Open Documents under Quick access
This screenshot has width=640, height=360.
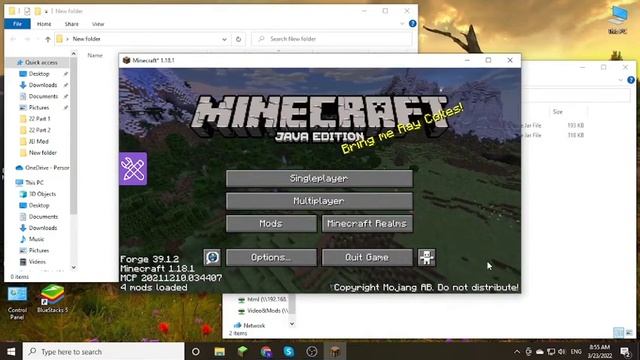pos(43,96)
